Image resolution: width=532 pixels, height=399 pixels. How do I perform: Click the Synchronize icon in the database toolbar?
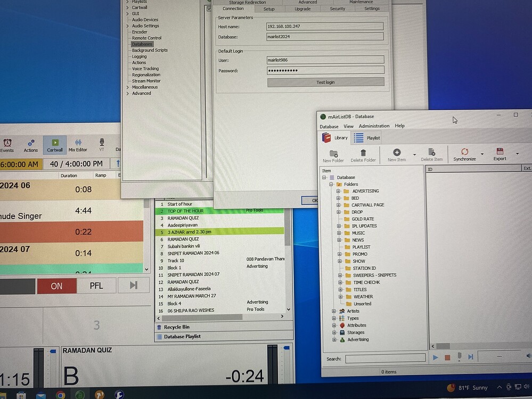pyautogui.click(x=464, y=154)
